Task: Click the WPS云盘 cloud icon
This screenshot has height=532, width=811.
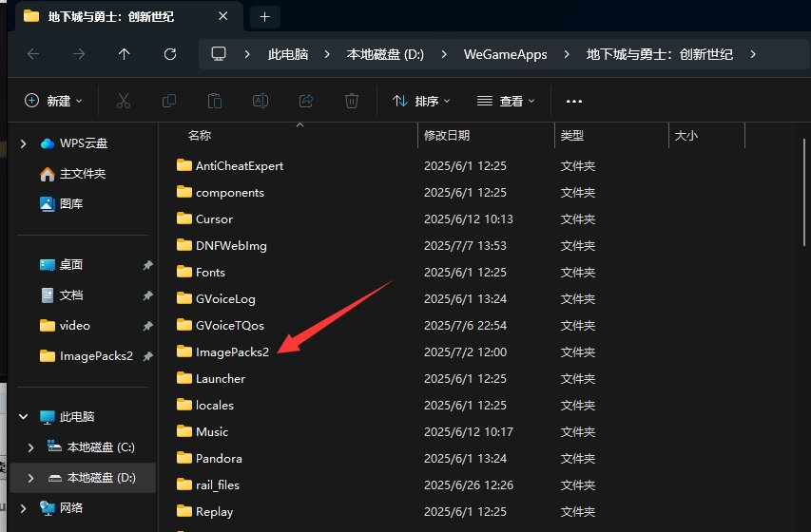Action: (x=48, y=143)
